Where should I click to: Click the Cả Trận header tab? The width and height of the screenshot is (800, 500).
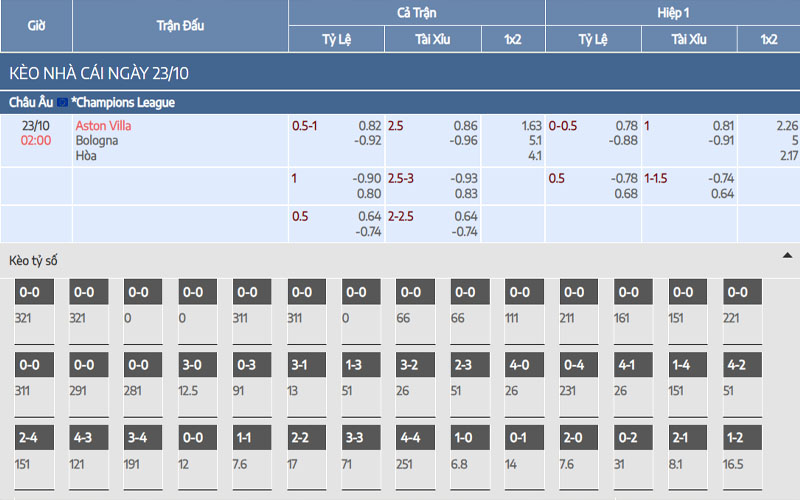[x=416, y=13]
